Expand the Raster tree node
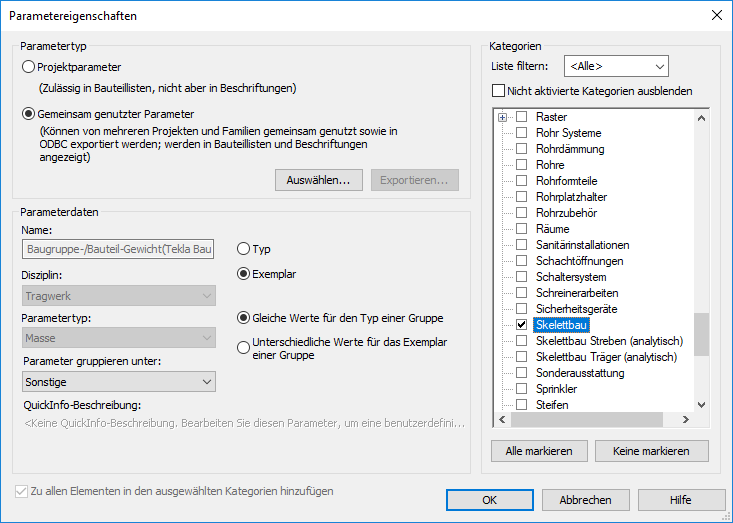Viewport: 733px width, 523px height. [x=502, y=117]
